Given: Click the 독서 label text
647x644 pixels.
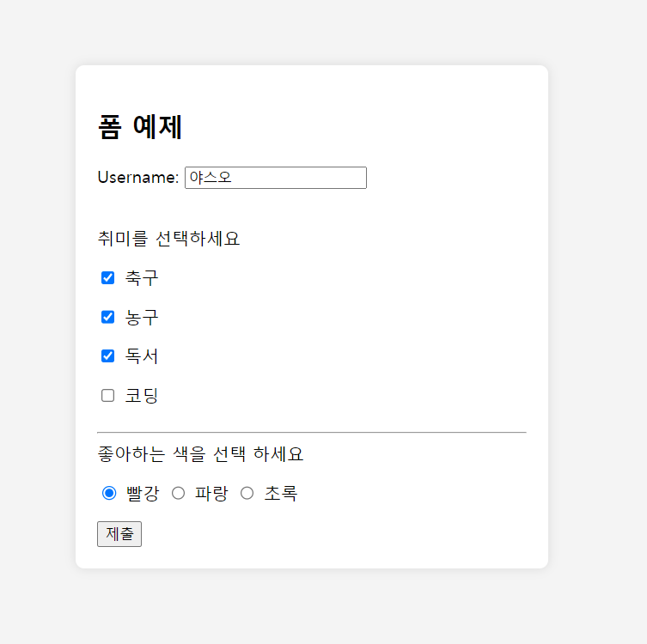Looking at the screenshot, I should pos(142,355).
